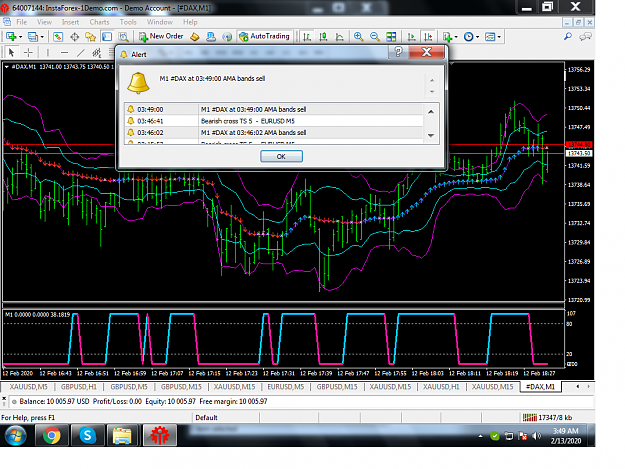Select the Trendline drawing tool
The height and width of the screenshot is (469, 625).
pyautogui.click(x=81, y=52)
